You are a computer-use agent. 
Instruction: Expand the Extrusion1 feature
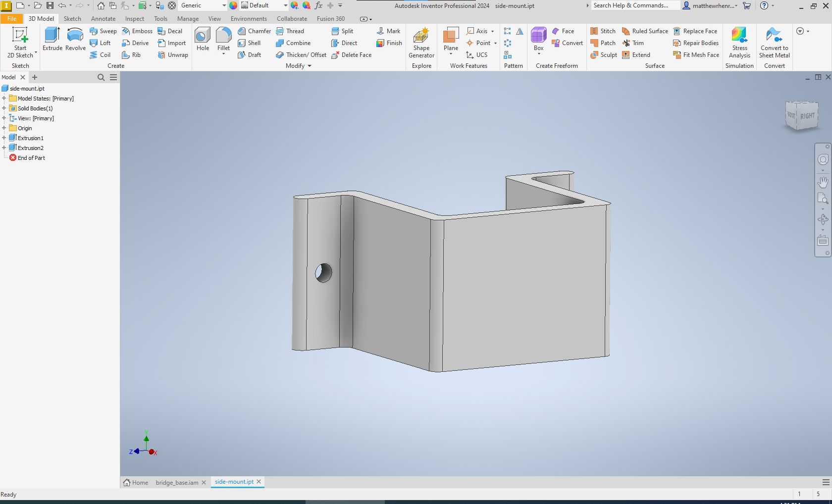4,138
